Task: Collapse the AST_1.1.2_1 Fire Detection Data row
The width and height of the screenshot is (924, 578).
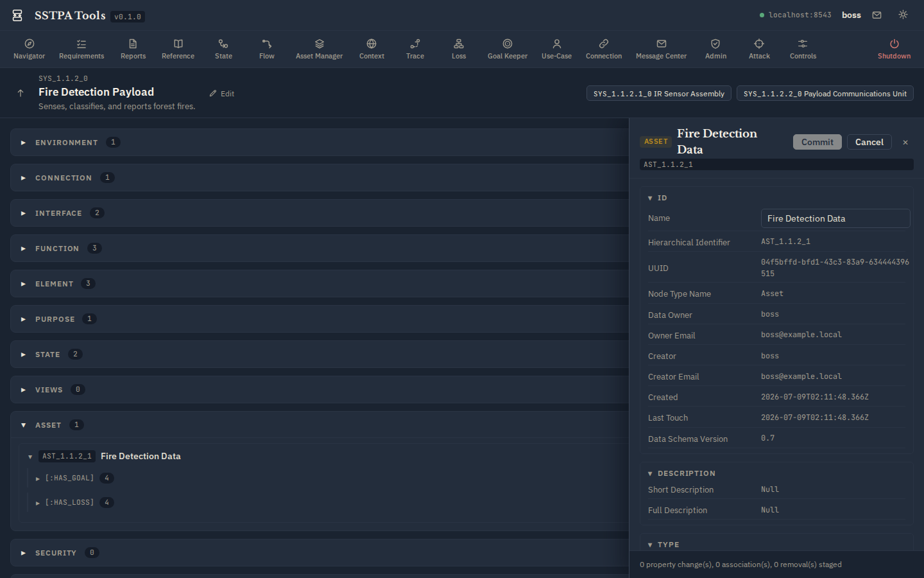Action: click(x=30, y=457)
